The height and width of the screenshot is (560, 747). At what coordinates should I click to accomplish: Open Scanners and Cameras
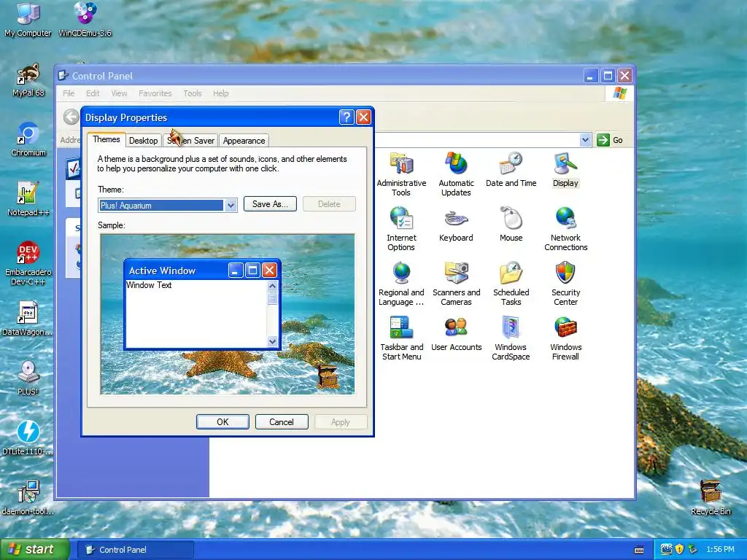click(456, 284)
